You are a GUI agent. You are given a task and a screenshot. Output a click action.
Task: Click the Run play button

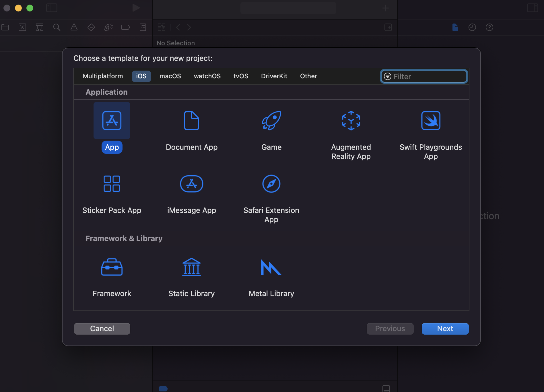136,8
